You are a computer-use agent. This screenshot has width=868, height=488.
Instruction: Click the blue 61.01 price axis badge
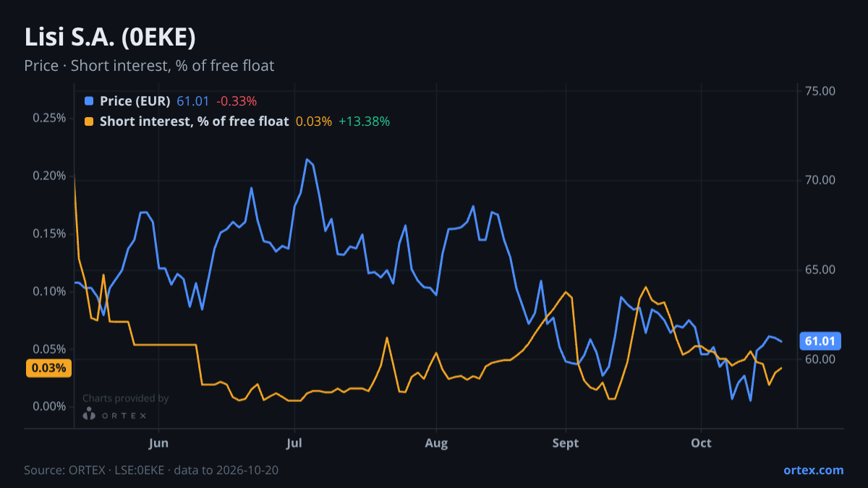pos(820,341)
